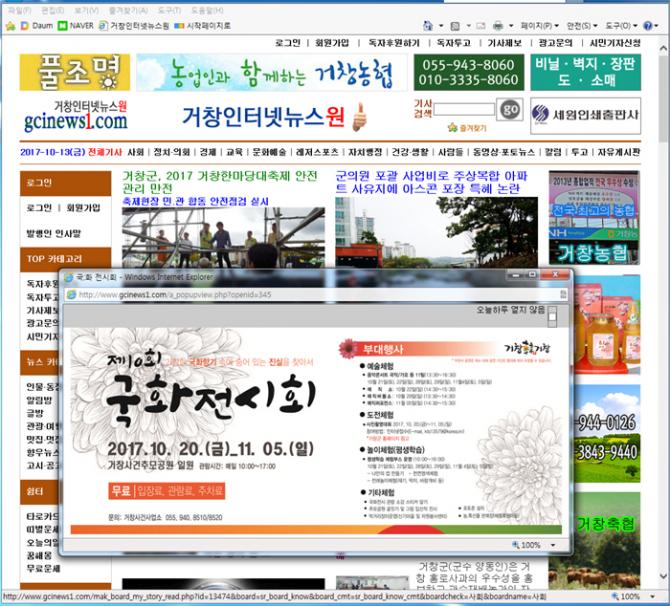Click the Home icon in IE toolbar
Screen dimensions: 670x606
point(427,25)
